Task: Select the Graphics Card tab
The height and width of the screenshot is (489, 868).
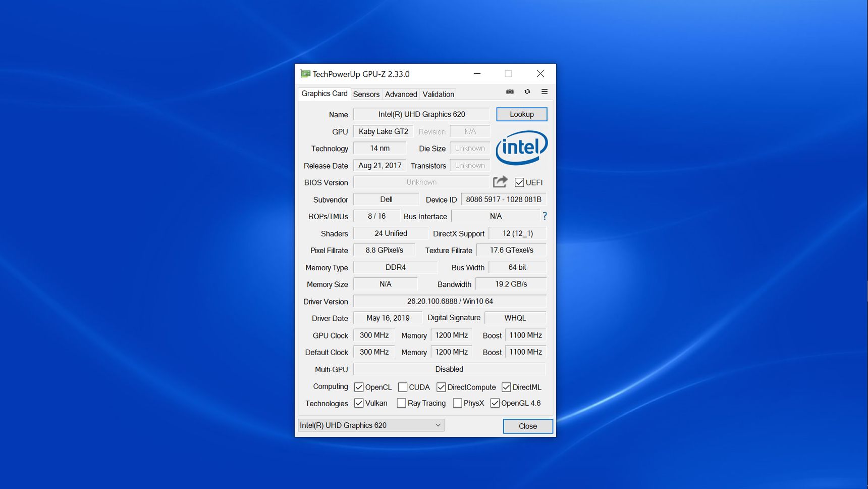Action: tap(324, 93)
